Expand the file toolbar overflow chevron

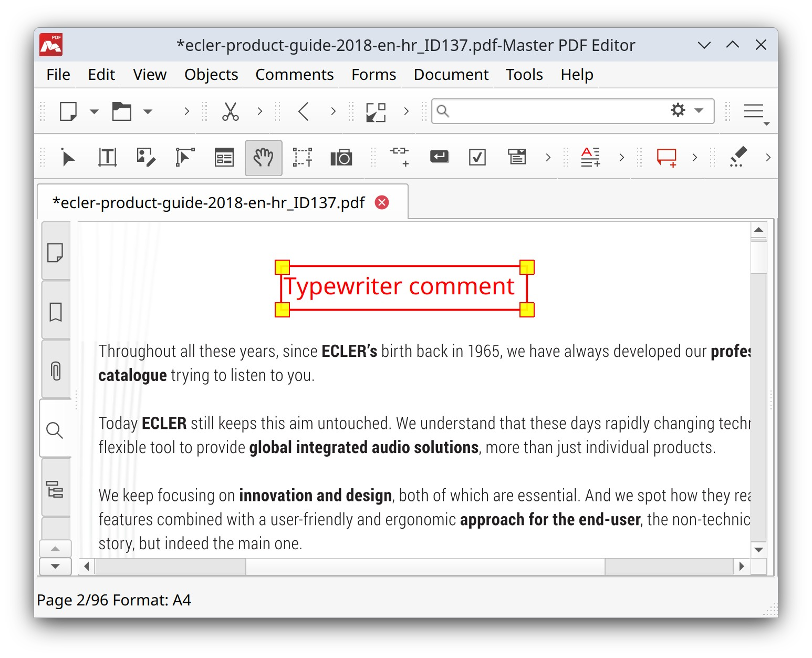pyautogui.click(x=186, y=111)
